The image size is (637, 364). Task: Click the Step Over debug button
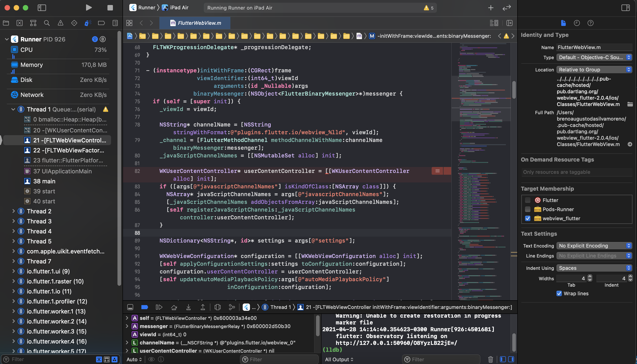[174, 307]
